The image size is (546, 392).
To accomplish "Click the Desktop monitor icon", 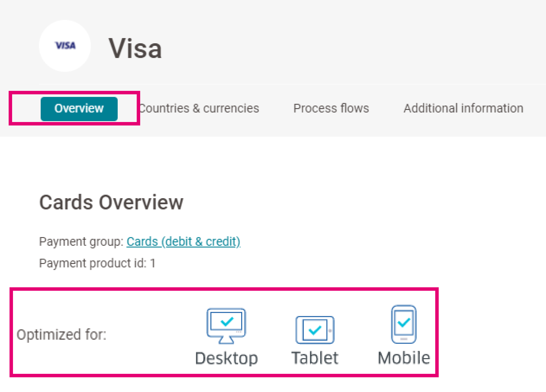I will pyautogui.click(x=226, y=325).
